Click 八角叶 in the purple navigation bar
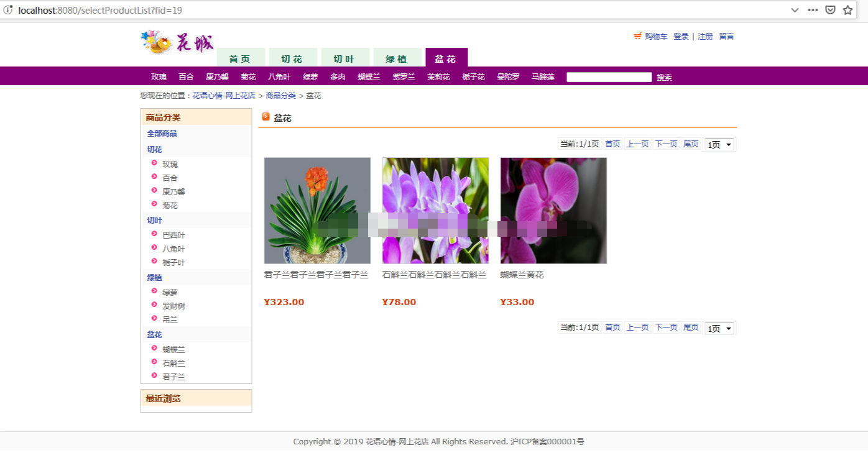This screenshot has height=458, width=868. point(279,77)
